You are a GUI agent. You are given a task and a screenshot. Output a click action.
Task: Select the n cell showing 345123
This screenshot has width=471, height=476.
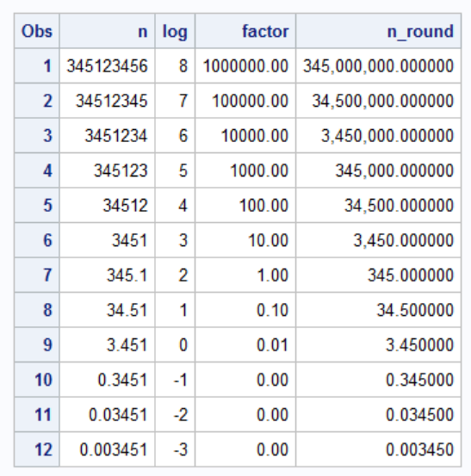(107, 170)
